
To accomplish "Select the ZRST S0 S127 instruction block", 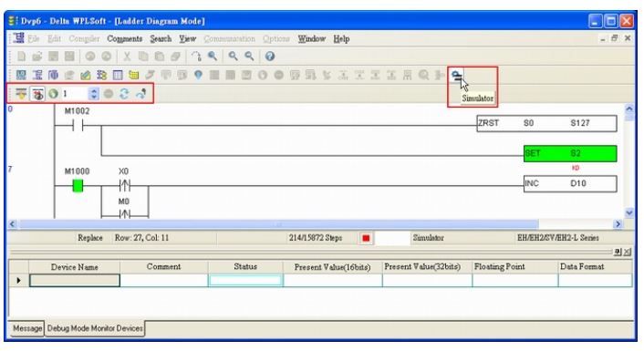I will pos(546,123).
